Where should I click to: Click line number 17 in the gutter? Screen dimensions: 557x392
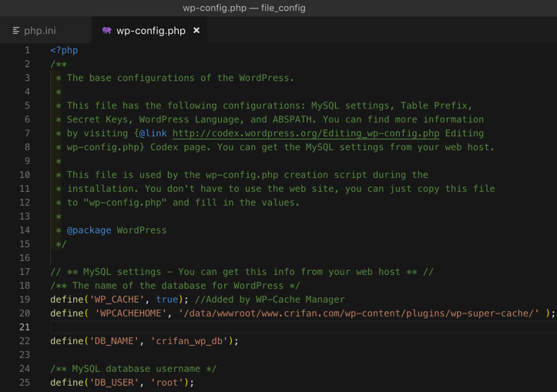tap(25, 272)
